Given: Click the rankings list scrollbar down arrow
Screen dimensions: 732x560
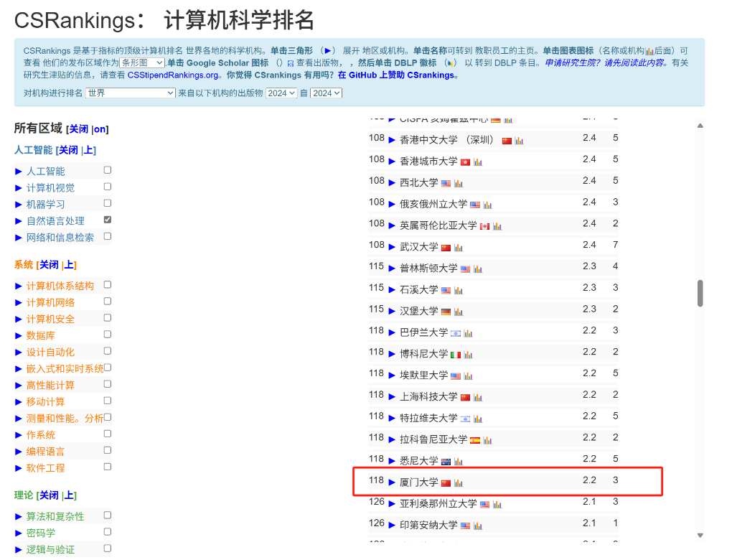Looking at the screenshot, I should (x=700, y=534).
